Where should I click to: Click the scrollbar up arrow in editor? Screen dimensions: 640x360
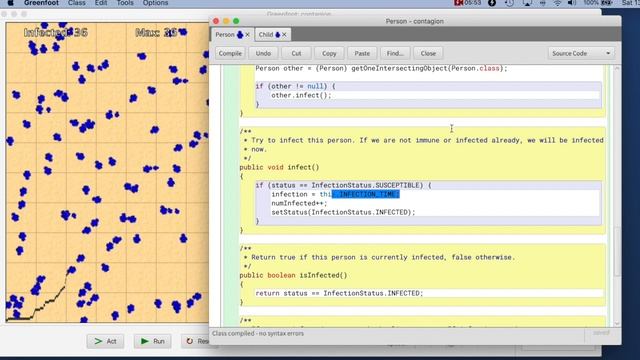[x=617, y=69]
